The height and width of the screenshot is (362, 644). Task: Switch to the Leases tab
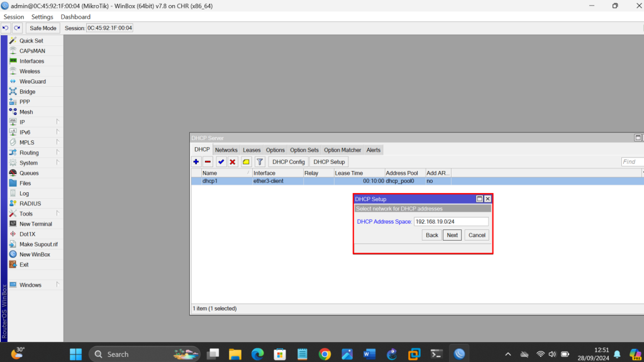click(x=252, y=150)
